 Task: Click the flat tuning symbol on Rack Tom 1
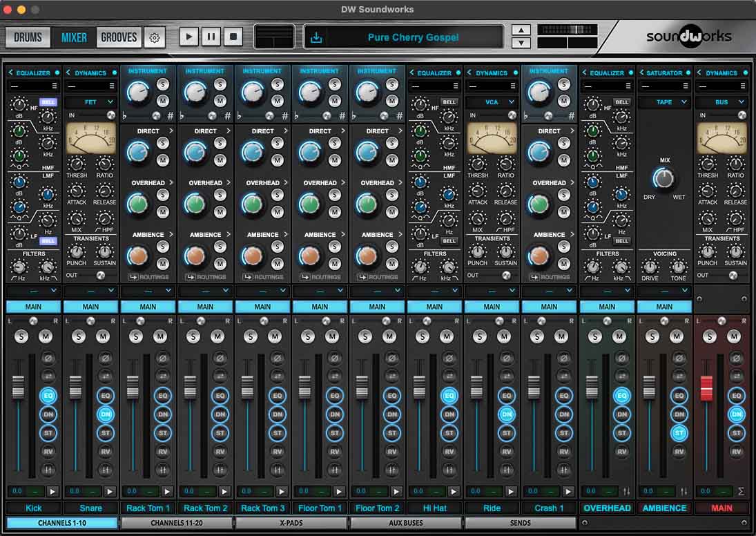pos(125,116)
